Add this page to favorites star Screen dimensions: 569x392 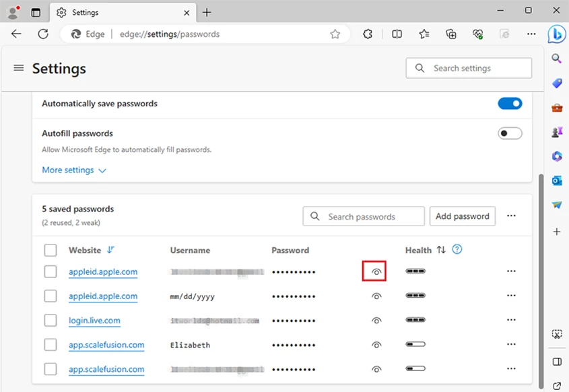point(335,34)
